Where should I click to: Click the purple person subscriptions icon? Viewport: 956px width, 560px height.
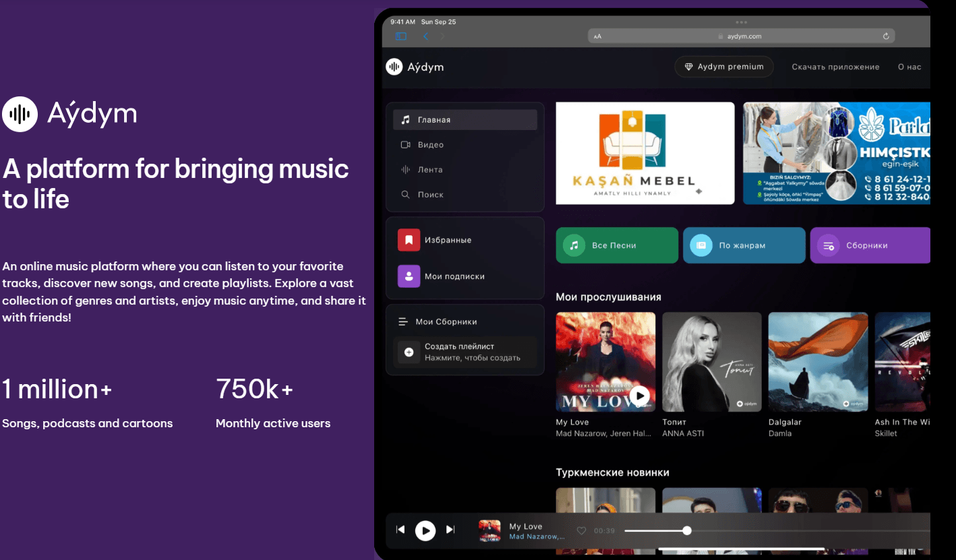tap(409, 276)
